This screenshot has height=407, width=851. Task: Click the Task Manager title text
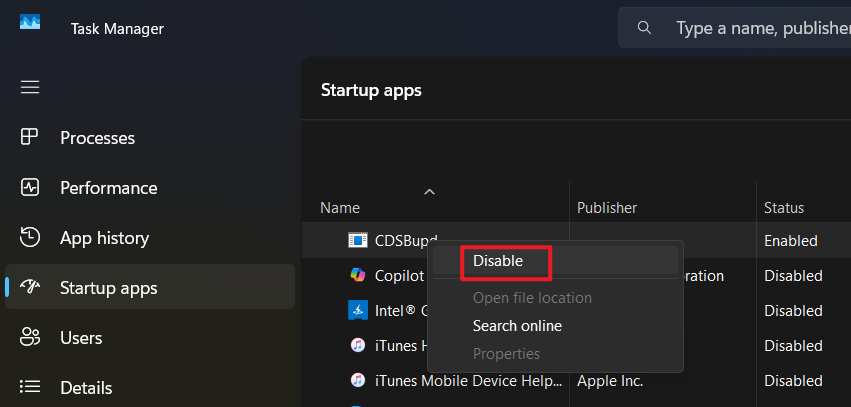(x=117, y=29)
